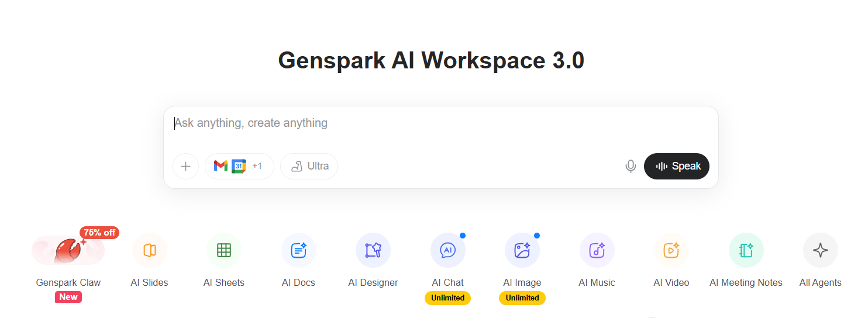Viewport: 868px width, 318px height.
Task: Open the Ultra model selector
Action: pos(309,166)
